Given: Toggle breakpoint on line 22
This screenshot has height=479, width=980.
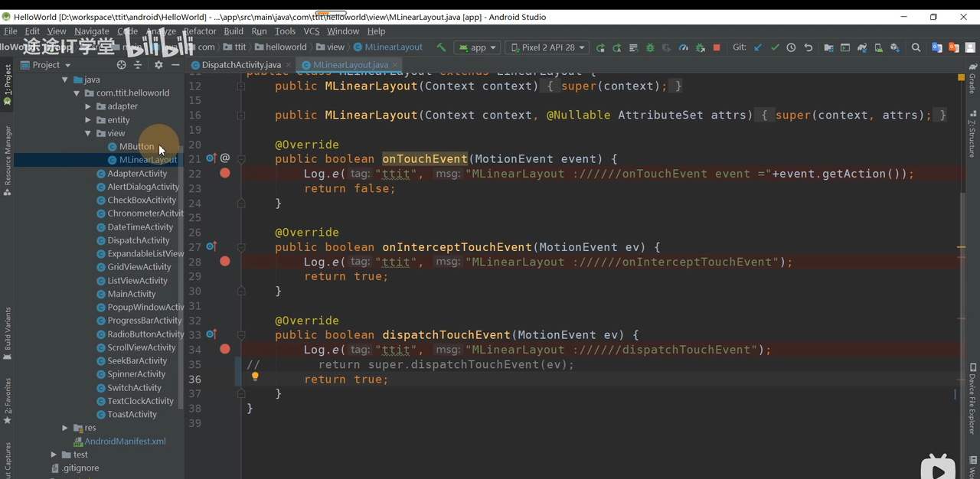Looking at the screenshot, I should pyautogui.click(x=225, y=174).
